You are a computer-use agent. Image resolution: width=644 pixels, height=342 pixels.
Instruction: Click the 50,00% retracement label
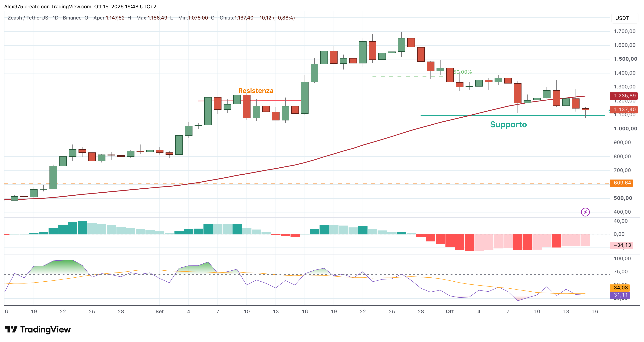(463, 72)
